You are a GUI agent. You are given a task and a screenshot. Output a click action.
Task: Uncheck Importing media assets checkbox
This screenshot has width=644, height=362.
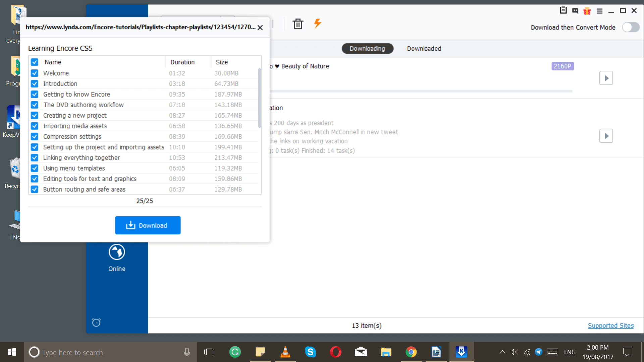(35, 126)
